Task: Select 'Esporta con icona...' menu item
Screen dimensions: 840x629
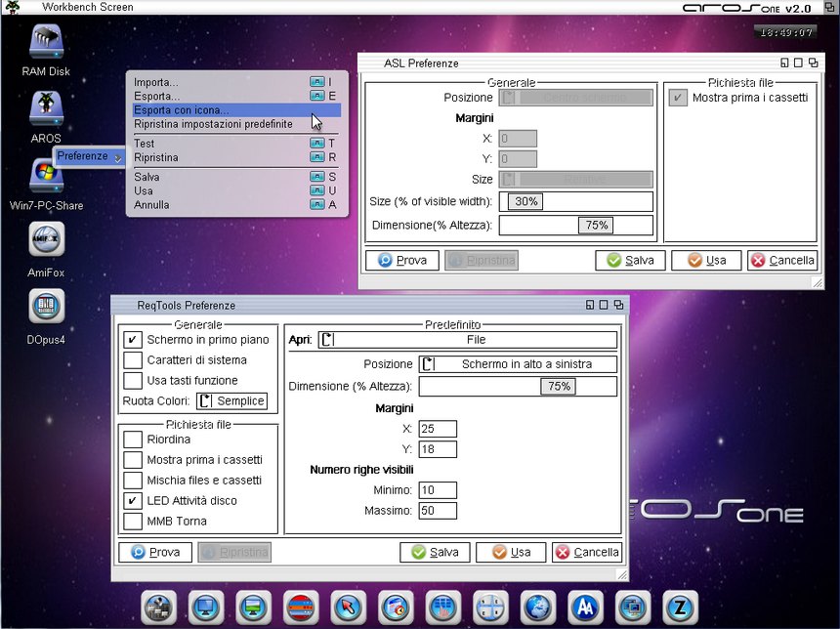Action: coord(182,110)
